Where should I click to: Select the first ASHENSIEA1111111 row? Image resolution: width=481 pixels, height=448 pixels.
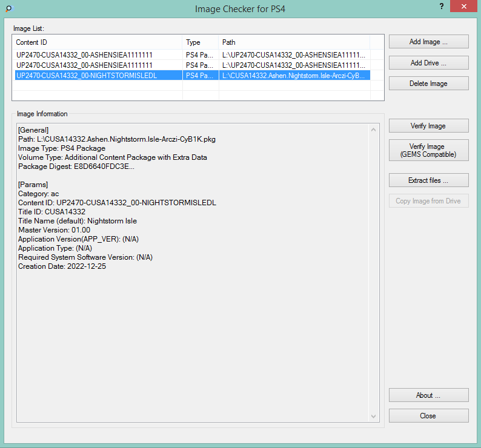[x=192, y=55]
